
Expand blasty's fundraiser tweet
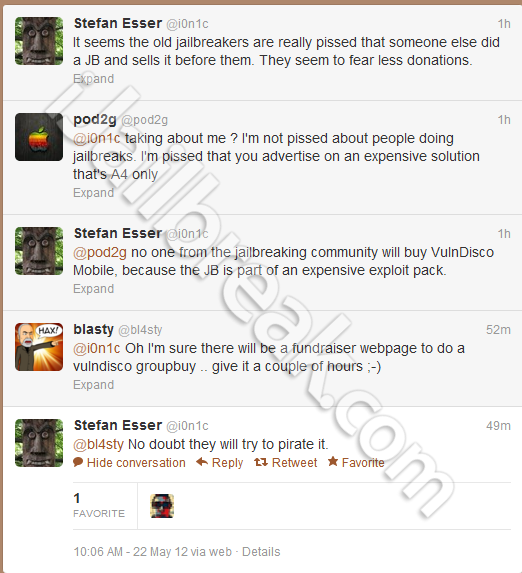click(x=94, y=385)
